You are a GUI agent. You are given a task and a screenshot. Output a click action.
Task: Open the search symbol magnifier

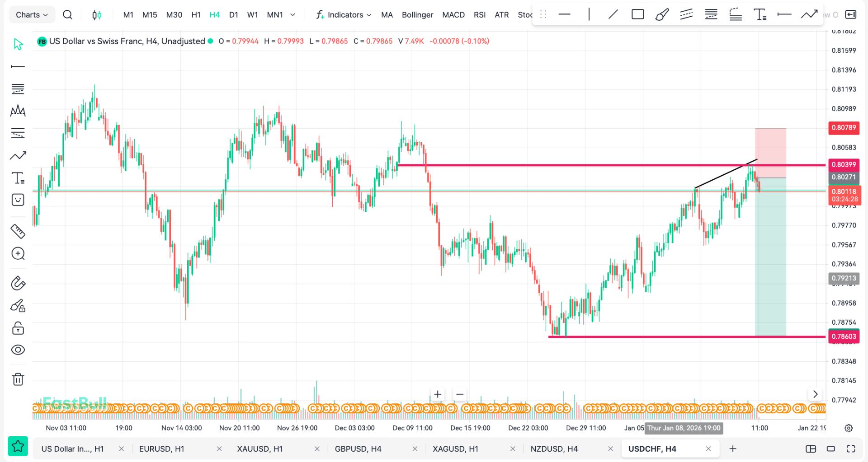(67, 15)
